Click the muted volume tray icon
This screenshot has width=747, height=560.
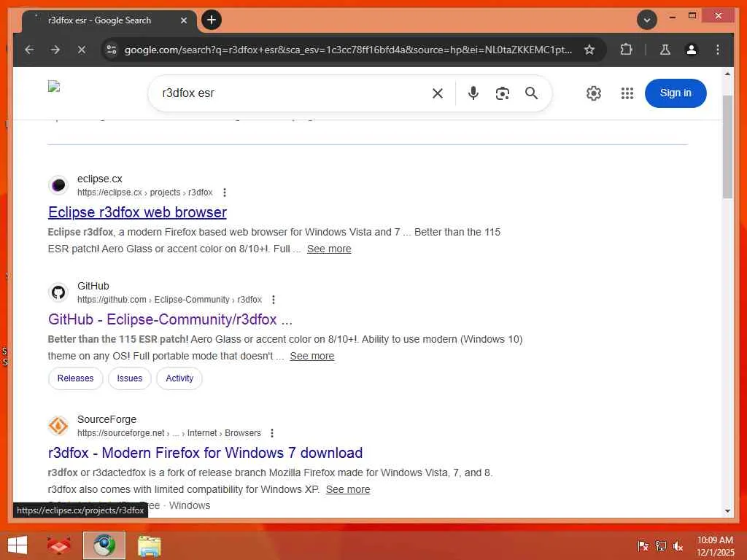point(678,545)
